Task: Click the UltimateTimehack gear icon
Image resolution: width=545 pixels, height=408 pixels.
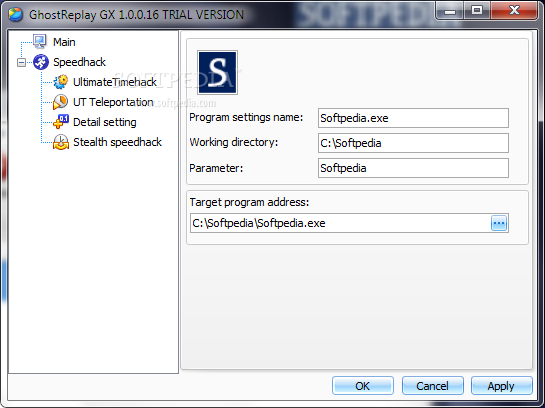Action: pos(60,82)
